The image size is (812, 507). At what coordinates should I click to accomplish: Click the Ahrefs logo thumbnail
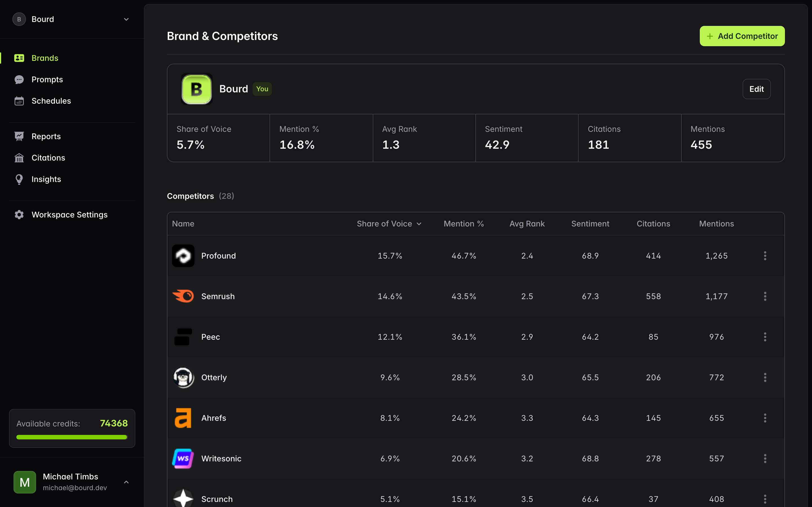click(183, 418)
